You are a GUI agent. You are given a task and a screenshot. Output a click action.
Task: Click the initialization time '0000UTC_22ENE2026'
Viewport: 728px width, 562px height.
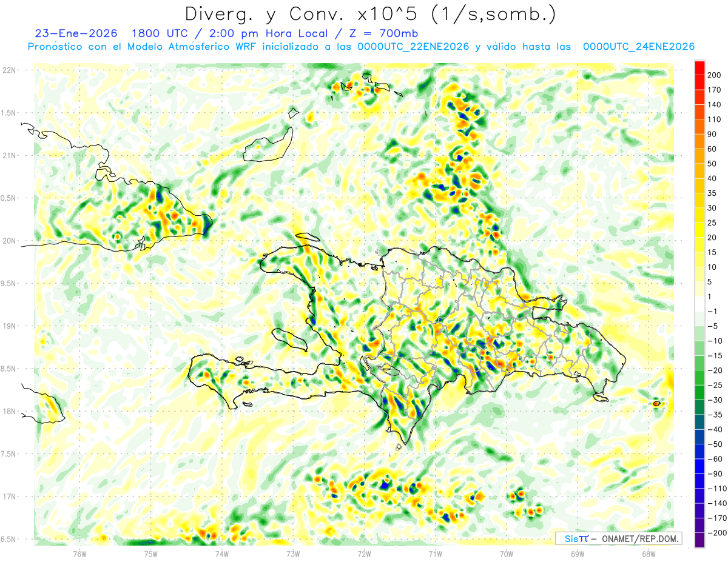click(x=413, y=47)
